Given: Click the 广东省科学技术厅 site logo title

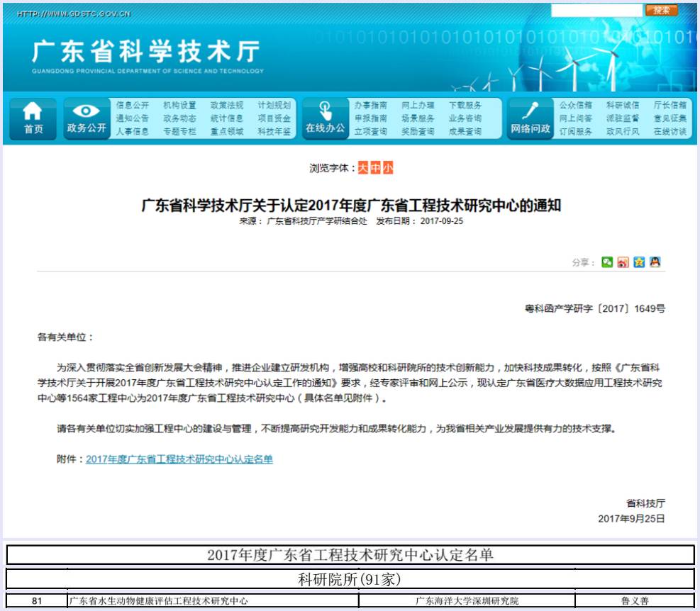Looking at the screenshot, I should pos(146,51).
